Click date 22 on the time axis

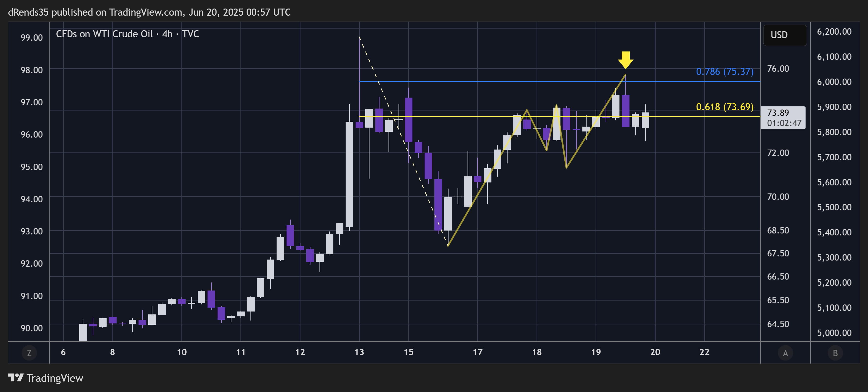pos(704,352)
